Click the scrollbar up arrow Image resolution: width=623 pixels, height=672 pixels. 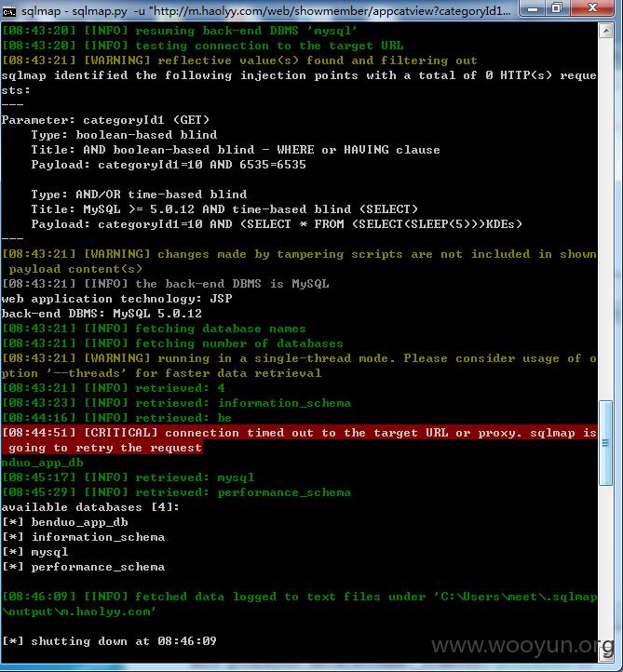pos(606,31)
